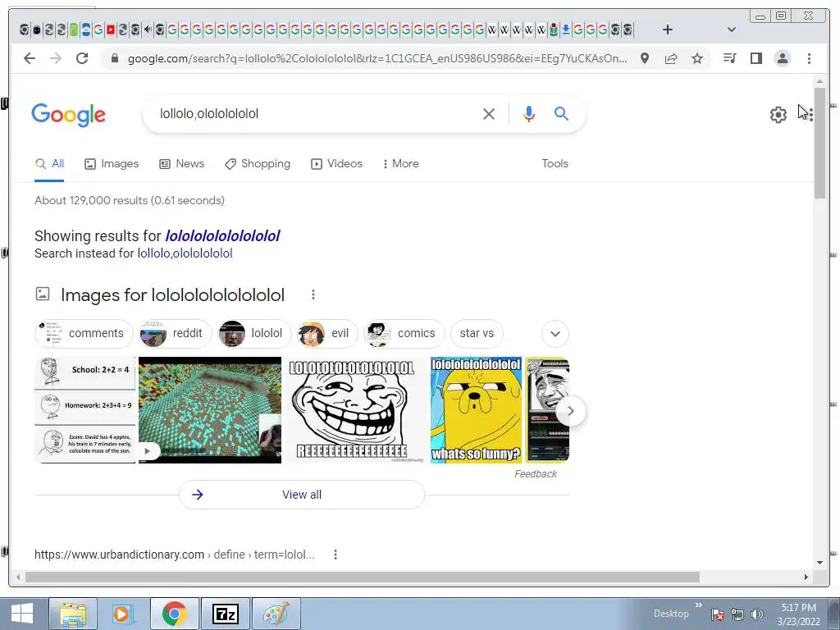
Task: Open File Explorer from the taskbar
Action: pos(73,614)
